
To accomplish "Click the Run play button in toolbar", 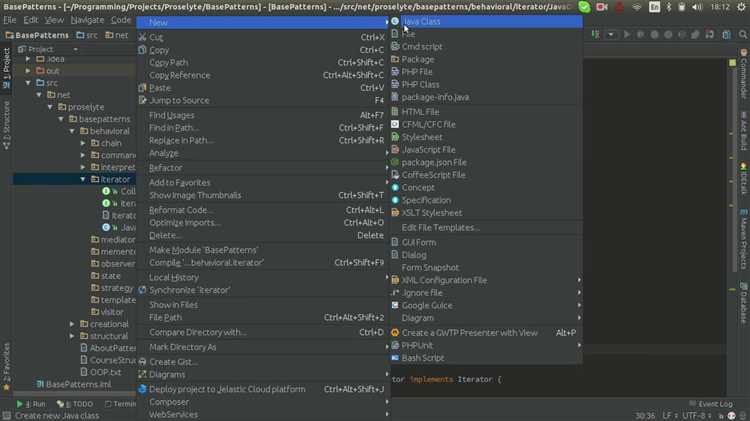I will coord(627,34).
